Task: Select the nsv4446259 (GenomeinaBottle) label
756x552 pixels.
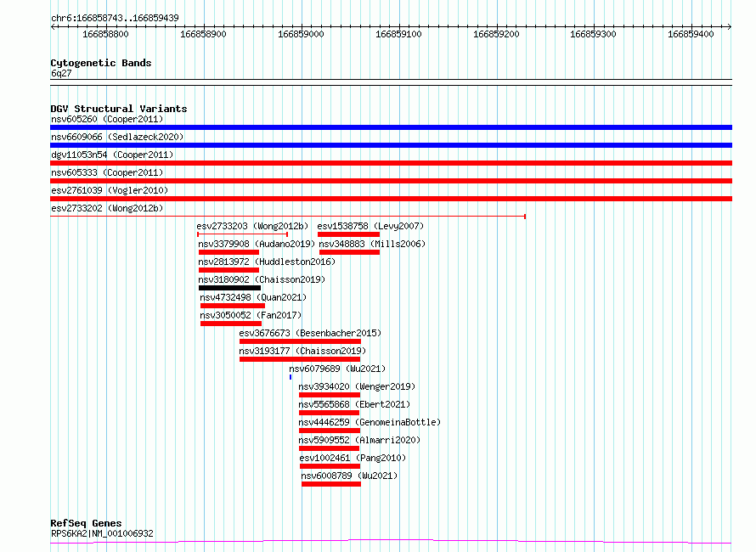Action: click(x=370, y=422)
